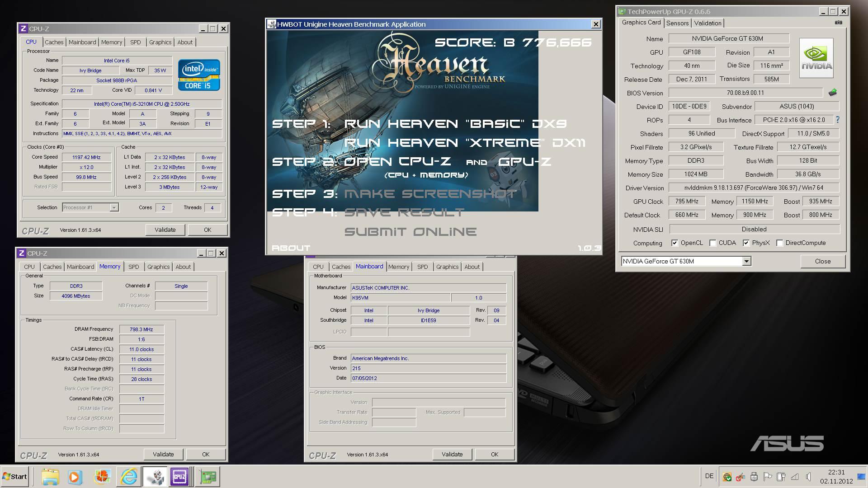Image resolution: width=868 pixels, height=488 pixels.
Task: Toggle the DirectCompute checkbox in GPU-Z
Action: pyautogui.click(x=779, y=243)
